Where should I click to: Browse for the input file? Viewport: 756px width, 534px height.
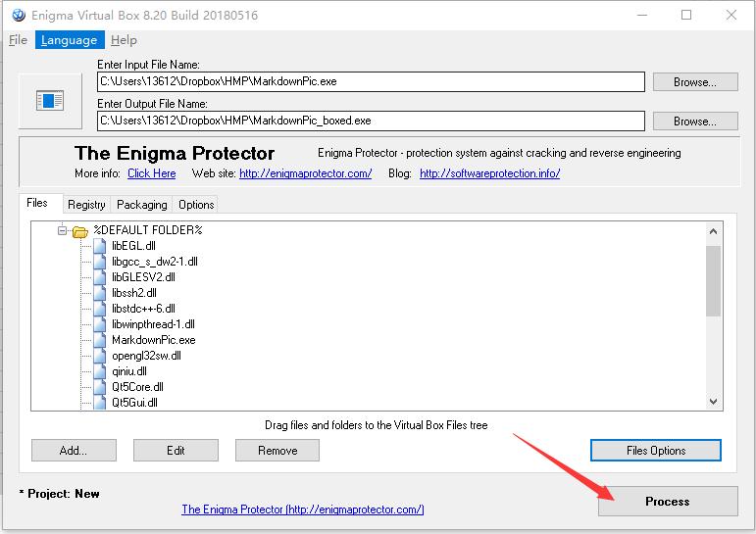pyautogui.click(x=695, y=82)
